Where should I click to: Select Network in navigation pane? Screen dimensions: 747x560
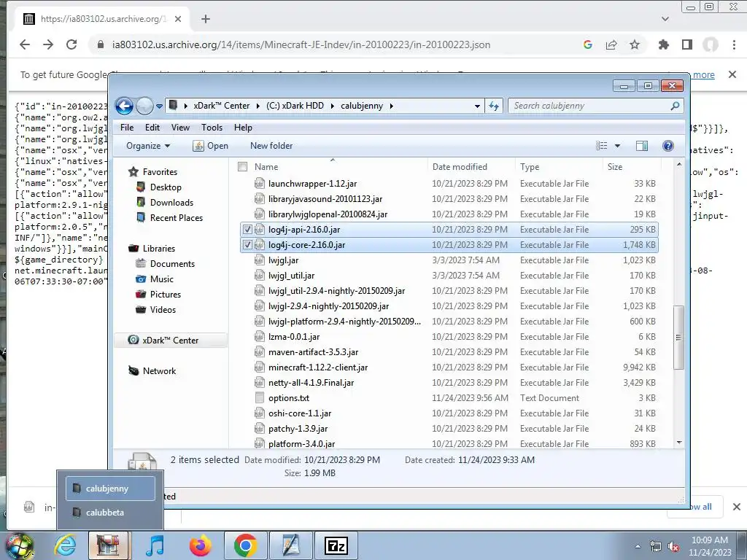159,371
